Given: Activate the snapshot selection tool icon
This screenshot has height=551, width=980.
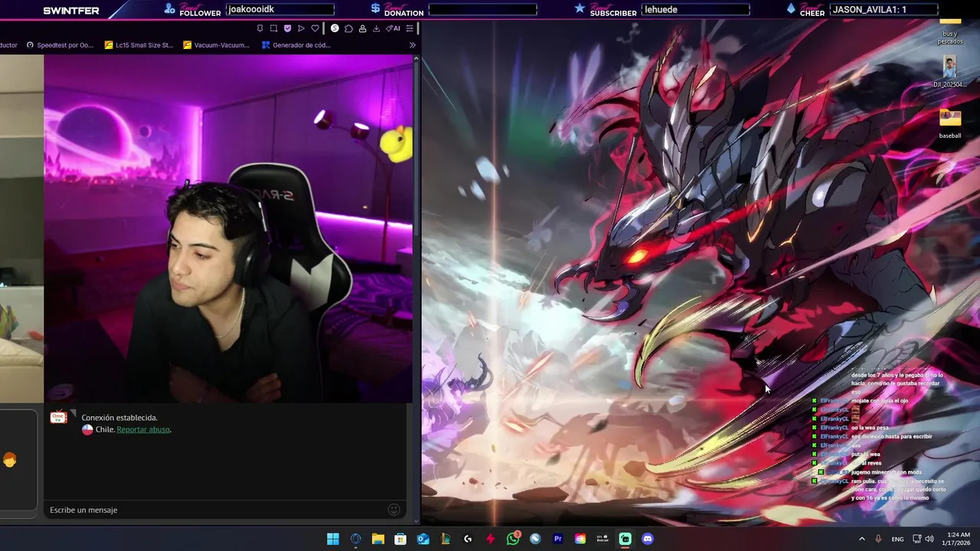Looking at the screenshot, I should pos(273,28).
